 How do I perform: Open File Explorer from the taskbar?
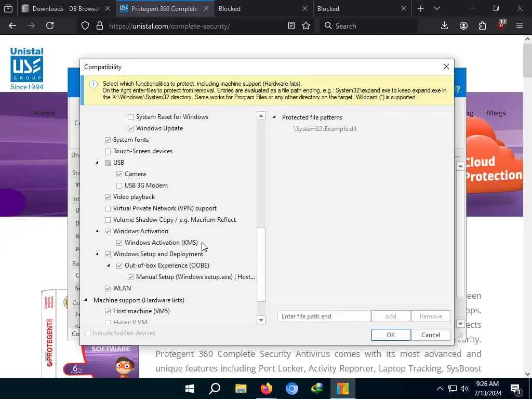tap(241, 389)
